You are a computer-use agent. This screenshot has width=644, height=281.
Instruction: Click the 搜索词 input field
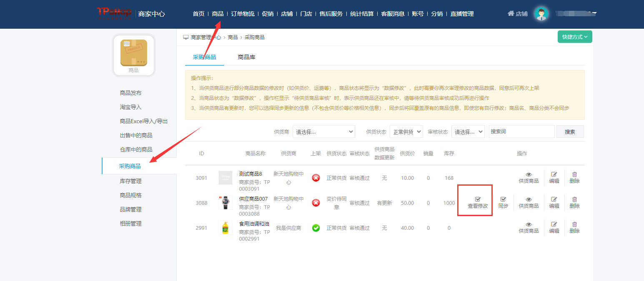click(x=521, y=132)
